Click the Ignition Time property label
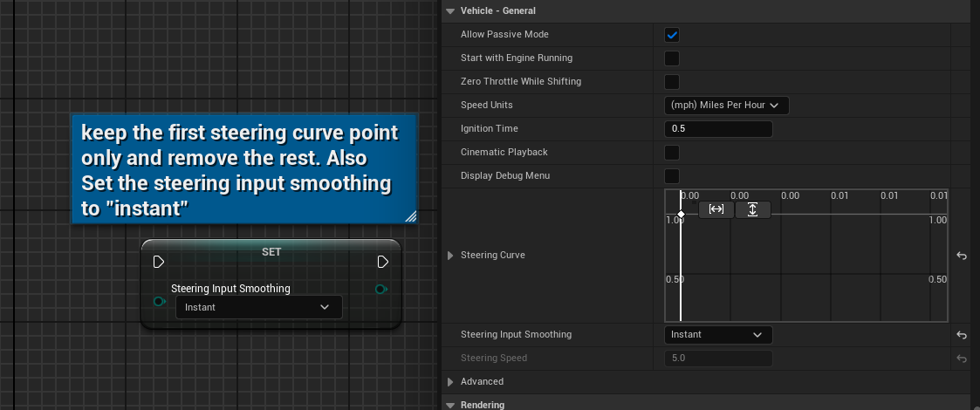This screenshot has height=410, width=980. [x=490, y=128]
